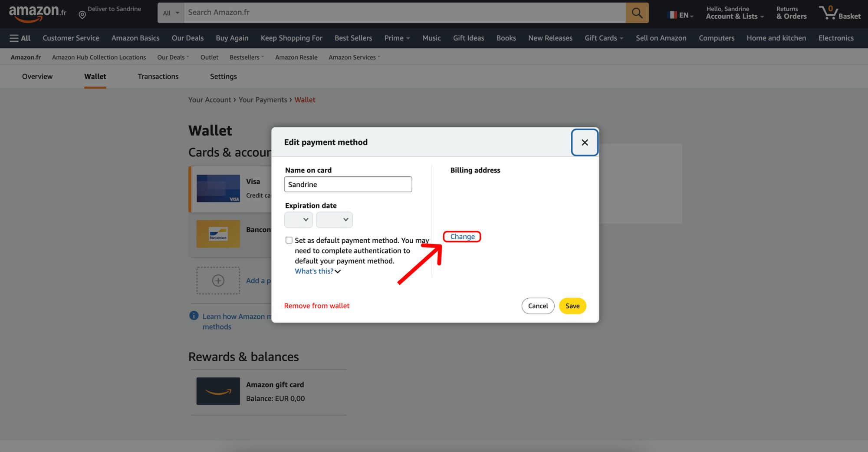The image size is (868, 452).
Task: Click Add a payment method link
Action: (258, 280)
